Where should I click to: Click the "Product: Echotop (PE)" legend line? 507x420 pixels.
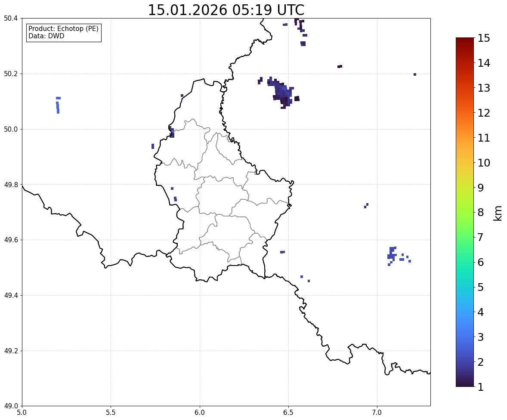click(63, 28)
